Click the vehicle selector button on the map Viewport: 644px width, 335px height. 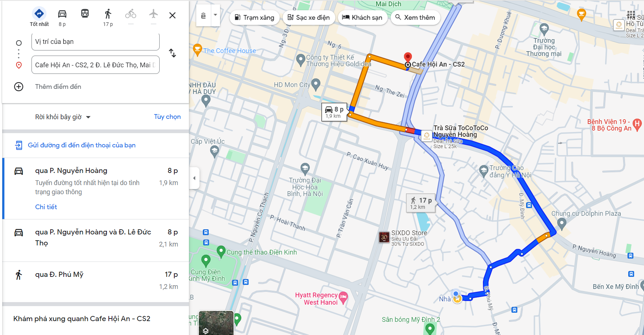[204, 16]
